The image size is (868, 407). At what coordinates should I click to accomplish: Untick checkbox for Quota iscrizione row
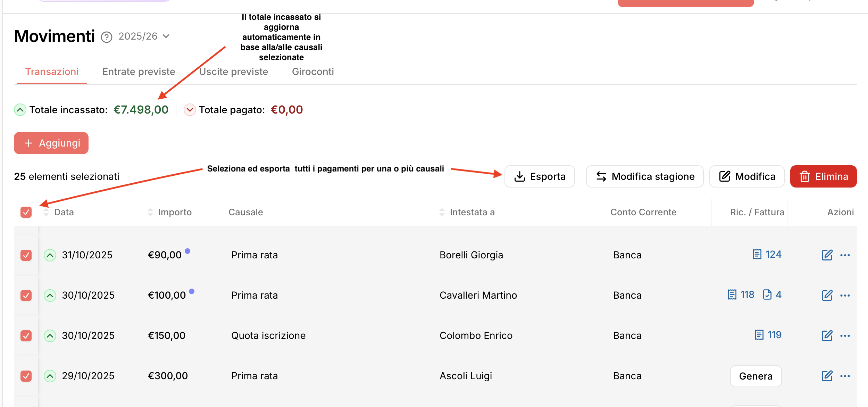[x=26, y=335]
